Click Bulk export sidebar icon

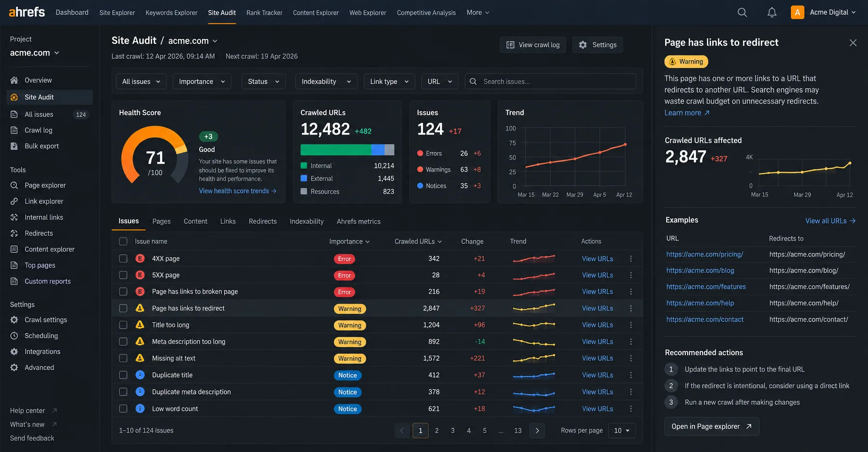coord(14,146)
